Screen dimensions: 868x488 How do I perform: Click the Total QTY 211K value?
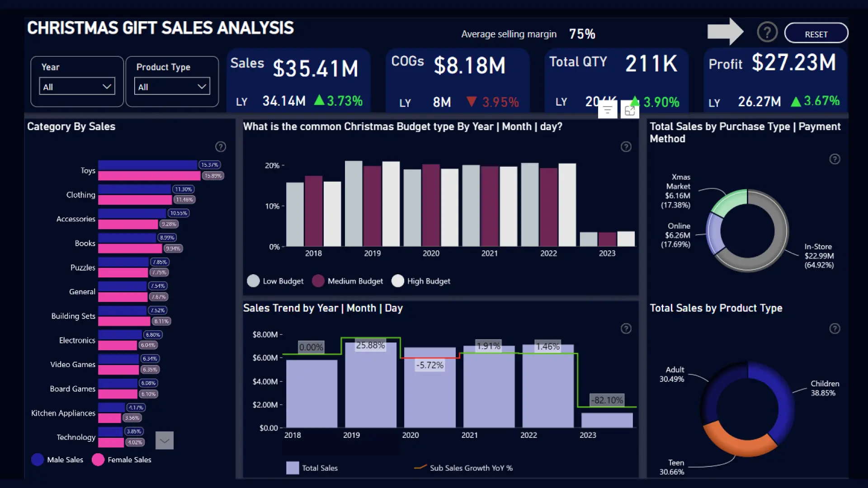(x=651, y=63)
